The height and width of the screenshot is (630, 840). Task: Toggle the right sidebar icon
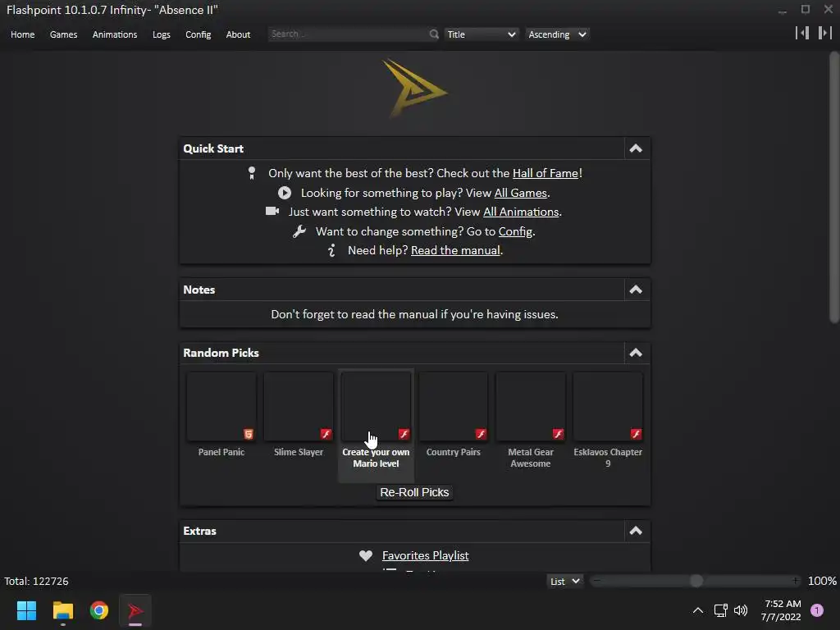pyautogui.click(x=825, y=33)
